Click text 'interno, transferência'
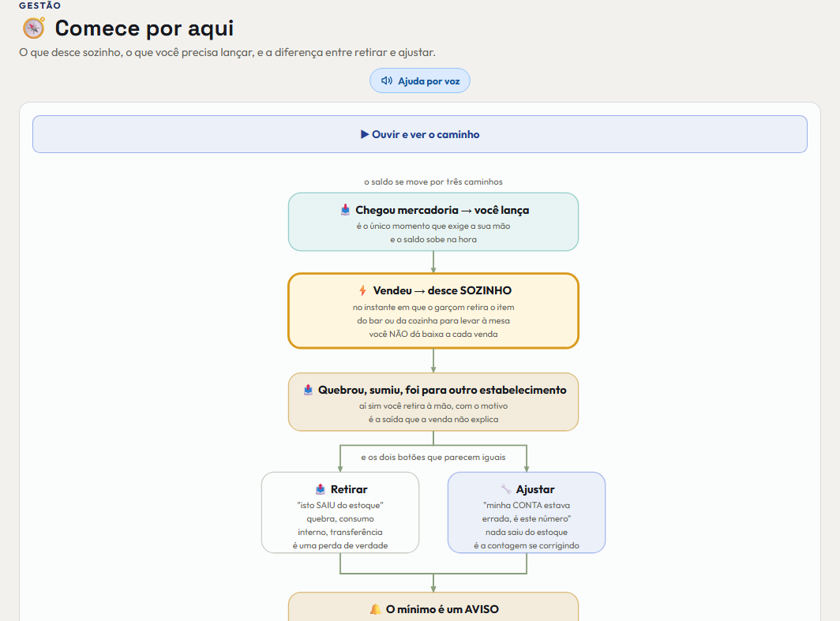840x621 pixels. click(x=340, y=532)
